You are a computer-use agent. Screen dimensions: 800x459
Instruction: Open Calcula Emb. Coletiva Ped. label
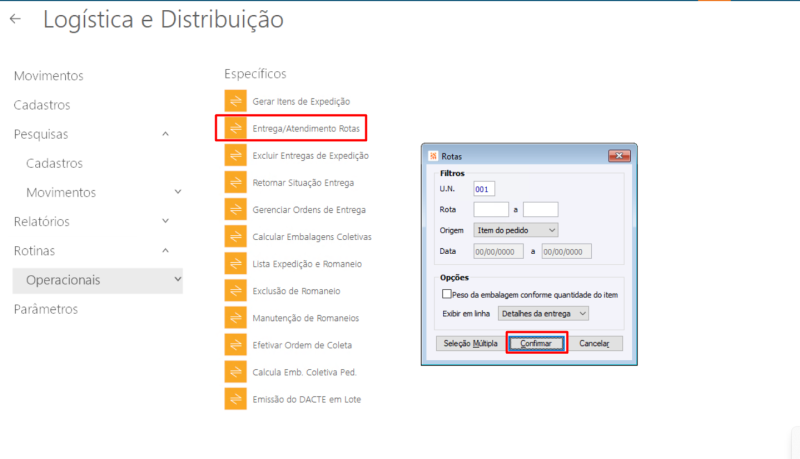click(x=305, y=372)
